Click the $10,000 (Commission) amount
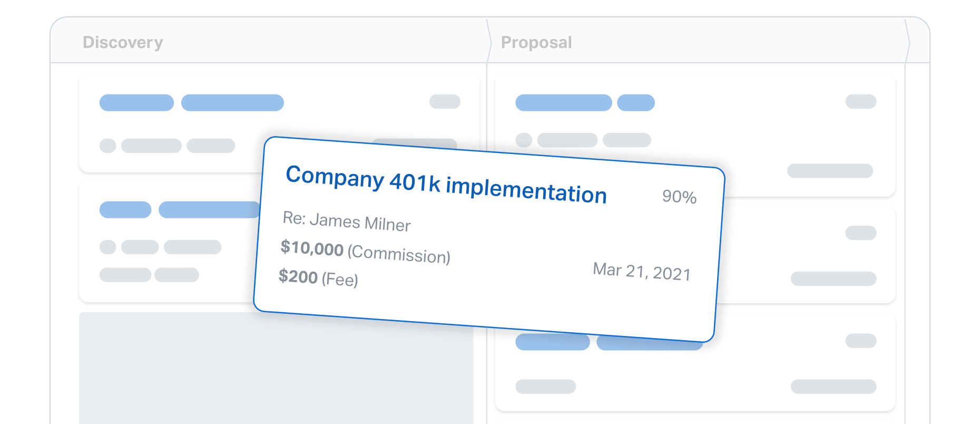The height and width of the screenshot is (424, 980). coord(365,251)
